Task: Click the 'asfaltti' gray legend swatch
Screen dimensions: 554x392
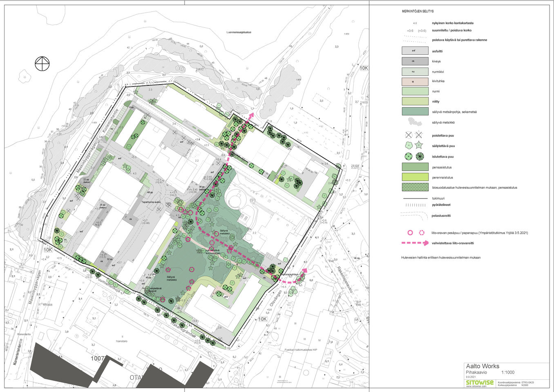Action: [x=415, y=51]
